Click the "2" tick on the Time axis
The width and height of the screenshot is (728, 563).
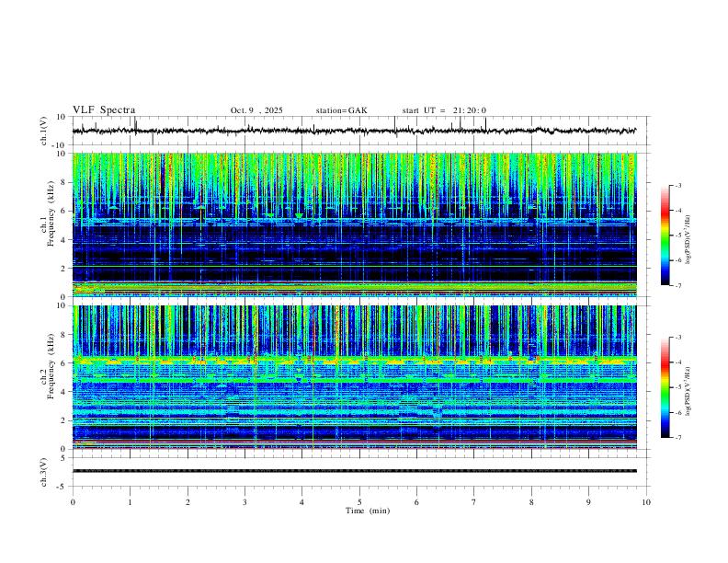pos(188,502)
